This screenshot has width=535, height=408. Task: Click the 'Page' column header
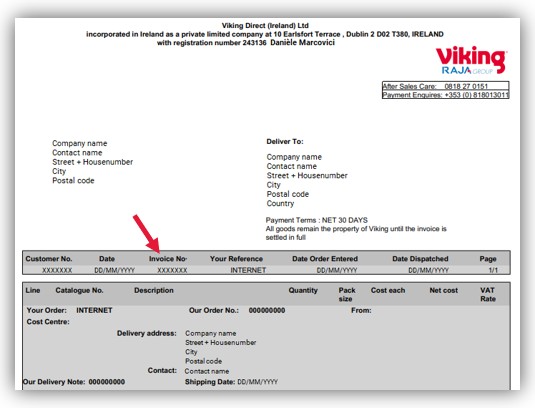point(488,259)
